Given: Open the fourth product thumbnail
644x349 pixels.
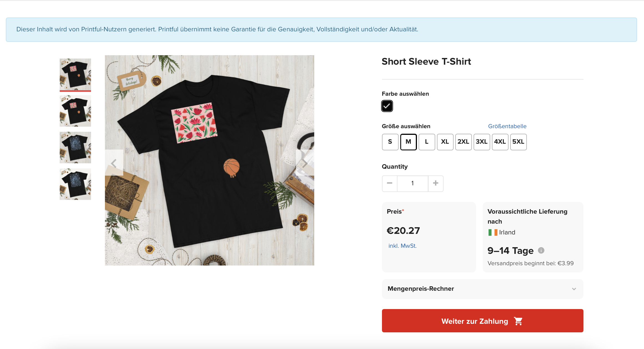Looking at the screenshot, I should (75, 184).
